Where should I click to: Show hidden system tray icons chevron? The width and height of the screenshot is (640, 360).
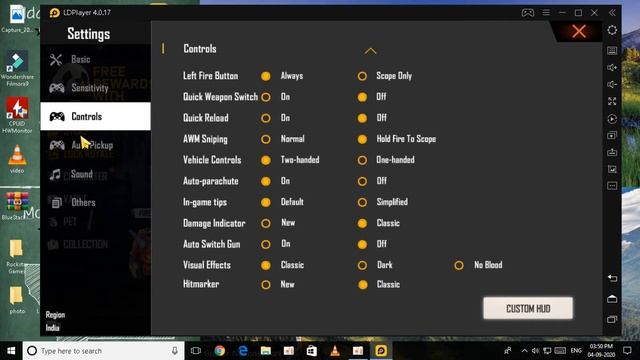point(524,351)
